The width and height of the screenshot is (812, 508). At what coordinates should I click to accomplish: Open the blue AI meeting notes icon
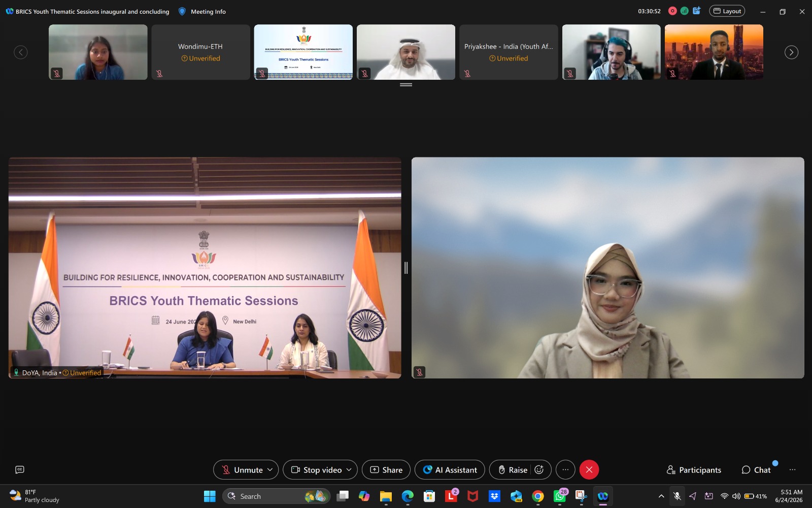coord(697,11)
